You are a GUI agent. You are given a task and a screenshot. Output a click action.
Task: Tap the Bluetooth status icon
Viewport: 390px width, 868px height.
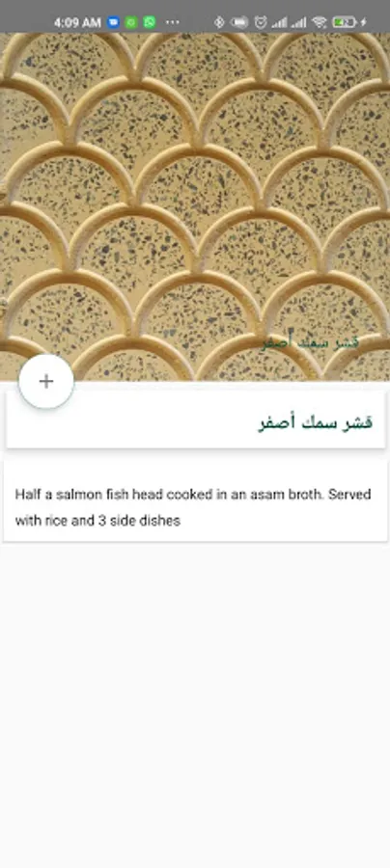(219, 22)
